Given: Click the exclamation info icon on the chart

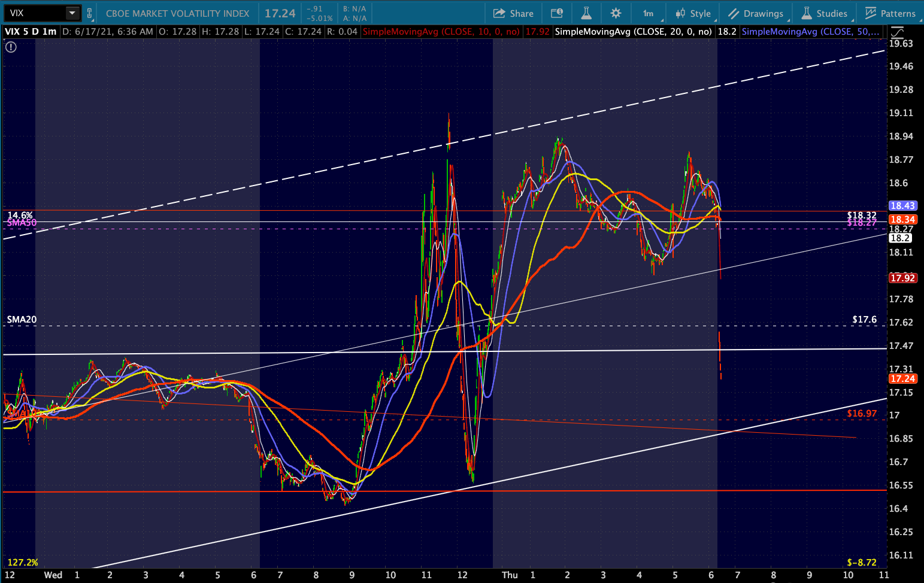Looking at the screenshot, I should point(11,47).
